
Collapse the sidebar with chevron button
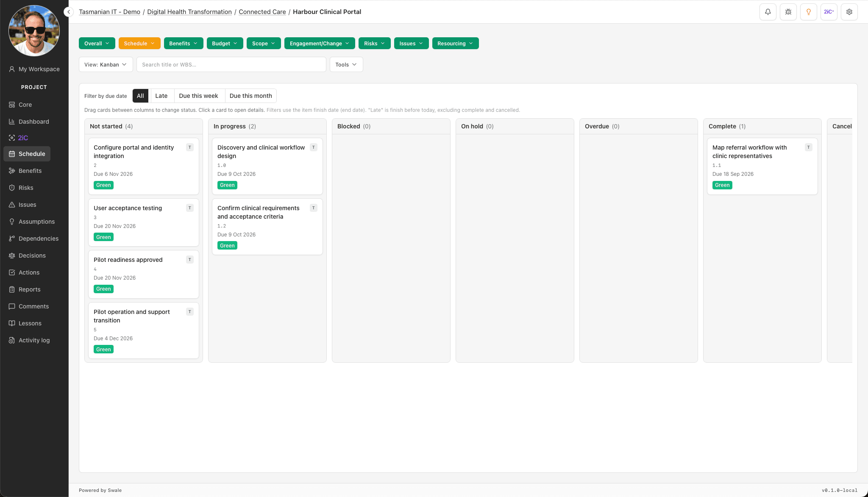(69, 12)
